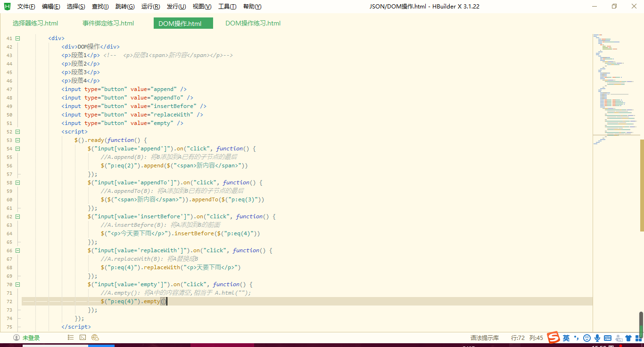Click the 未登录 login link
Image resolution: width=644 pixels, height=347 pixels.
31,338
